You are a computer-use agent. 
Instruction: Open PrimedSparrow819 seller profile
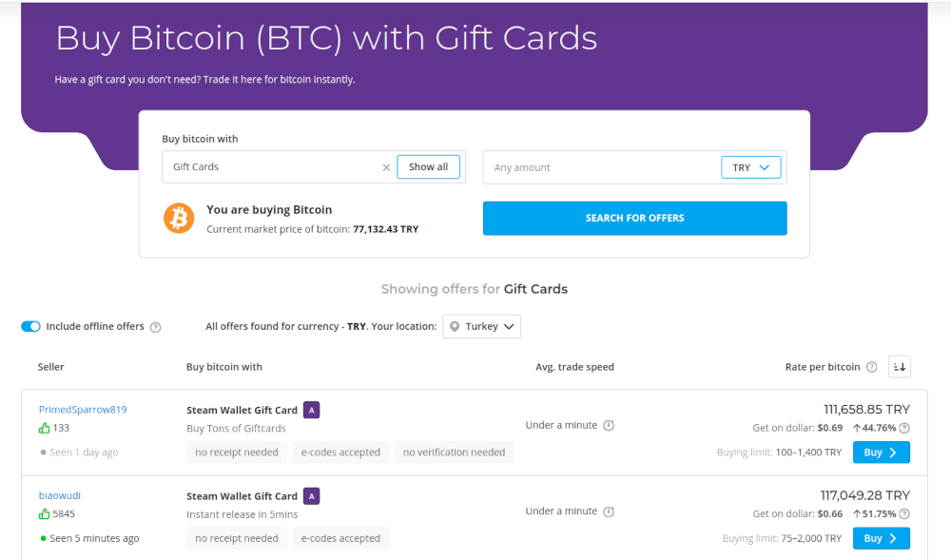(x=83, y=410)
